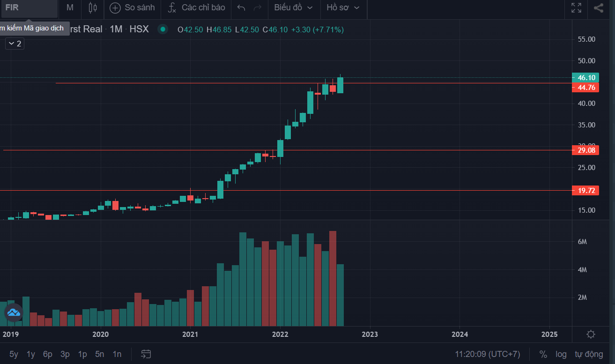Select the 6p time range
Image resolution: width=615 pixels, height=364 pixels.
pos(48,354)
